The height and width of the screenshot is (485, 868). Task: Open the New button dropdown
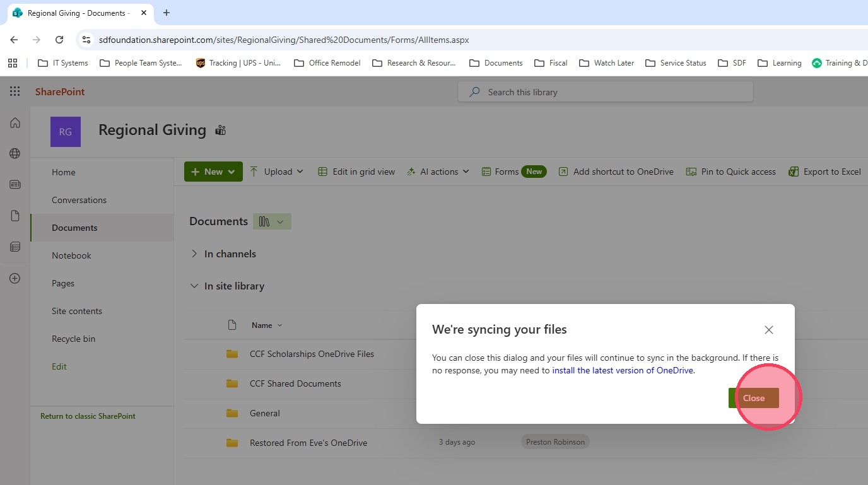coord(213,172)
